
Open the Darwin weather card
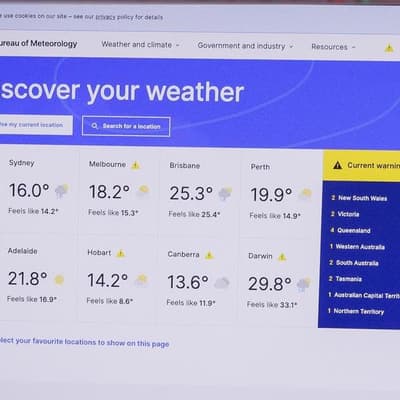click(277, 282)
